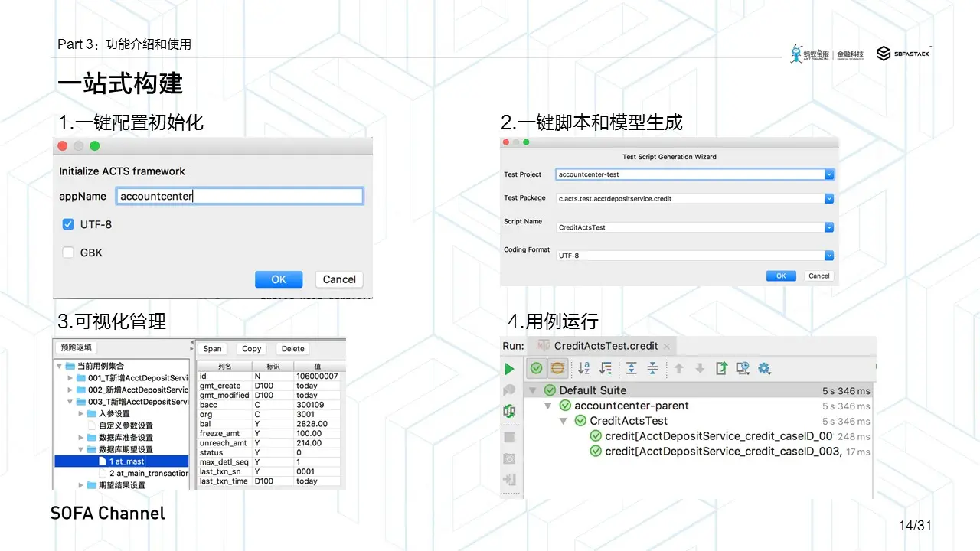Click the Copy button
The image size is (980, 551).
(252, 348)
